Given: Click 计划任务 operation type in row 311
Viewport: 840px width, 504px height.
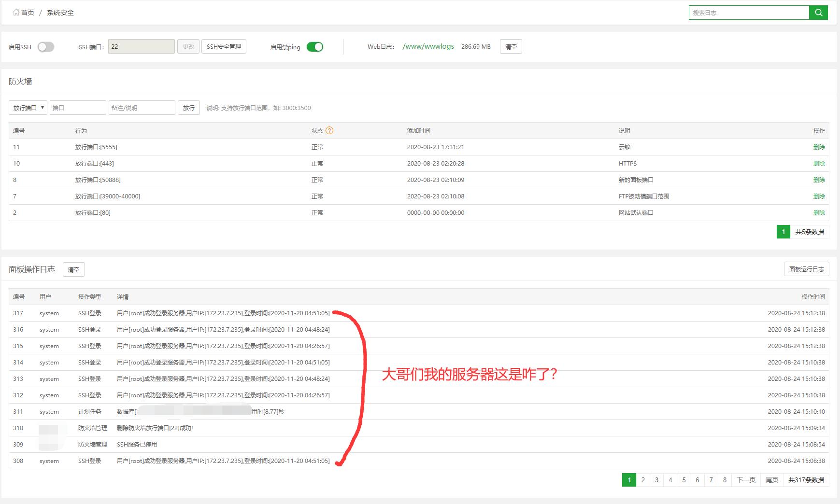Looking at the screenshot, I should (90, 411).
